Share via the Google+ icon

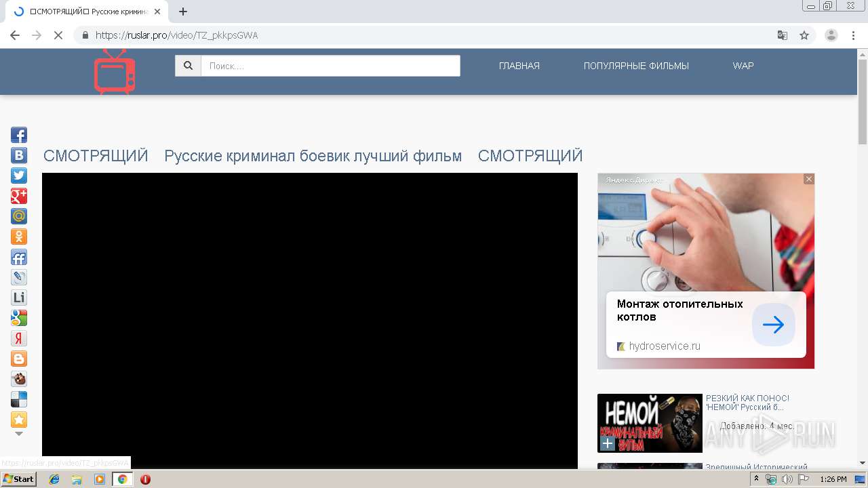[x=19, y=196]
